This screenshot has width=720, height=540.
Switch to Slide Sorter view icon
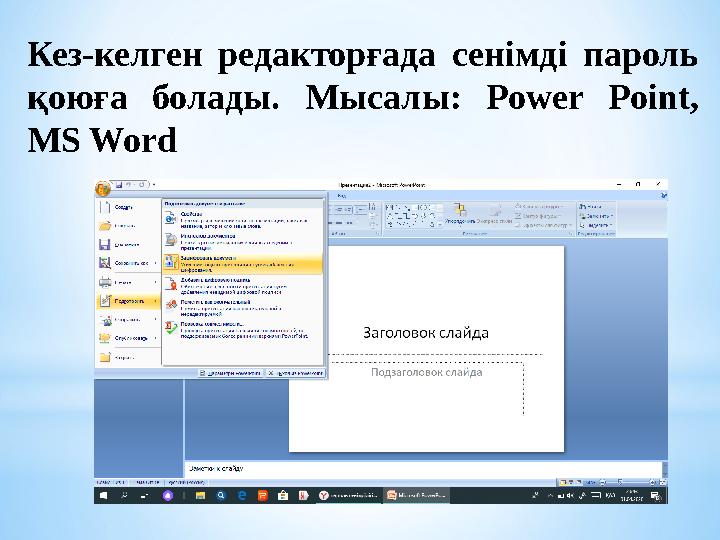click(x=570, y=482)
